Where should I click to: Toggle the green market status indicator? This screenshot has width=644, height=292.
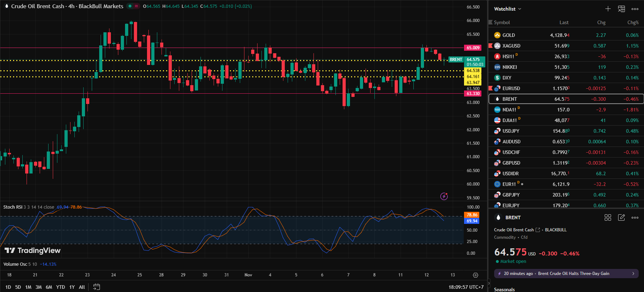coord(130,6)
